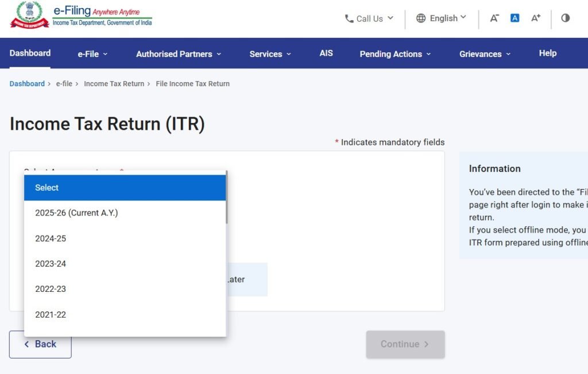Pick 2021-22 from the year list
588x374 pixels.
(x=51, y=314)
